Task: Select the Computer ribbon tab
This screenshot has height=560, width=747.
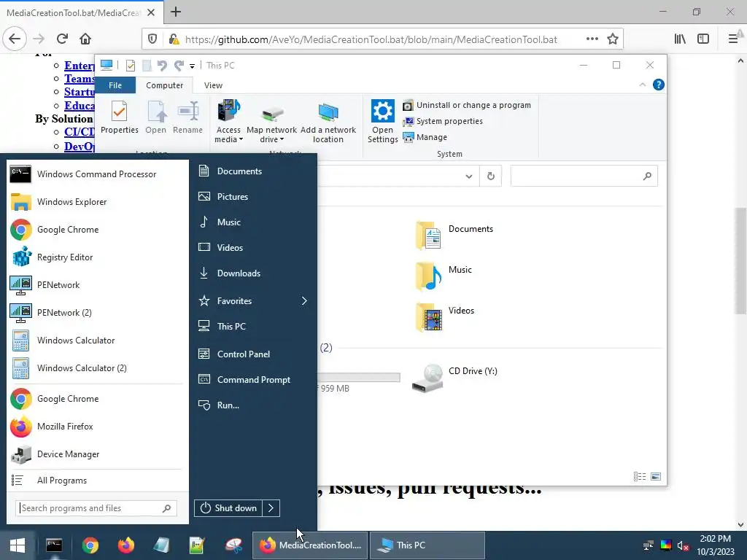Action: [164, 85]
